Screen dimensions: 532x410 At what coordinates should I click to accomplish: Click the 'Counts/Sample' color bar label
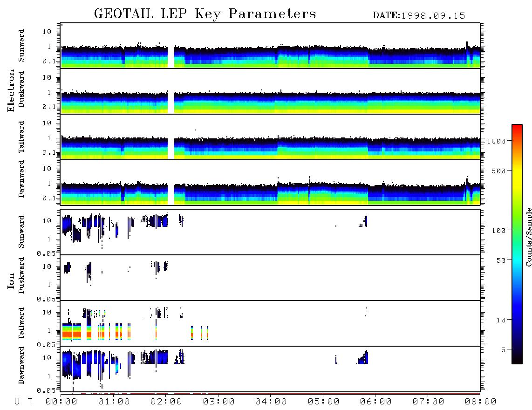[528, 237]
